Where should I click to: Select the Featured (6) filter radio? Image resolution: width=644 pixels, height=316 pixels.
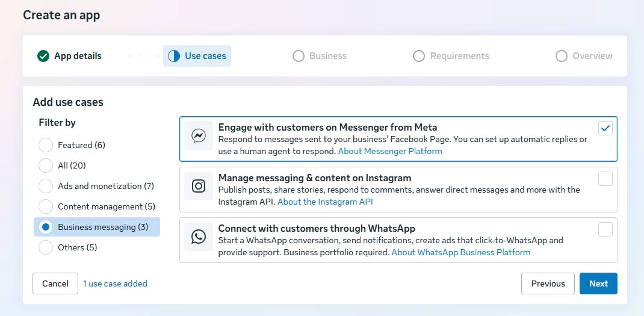pos(46,145)
